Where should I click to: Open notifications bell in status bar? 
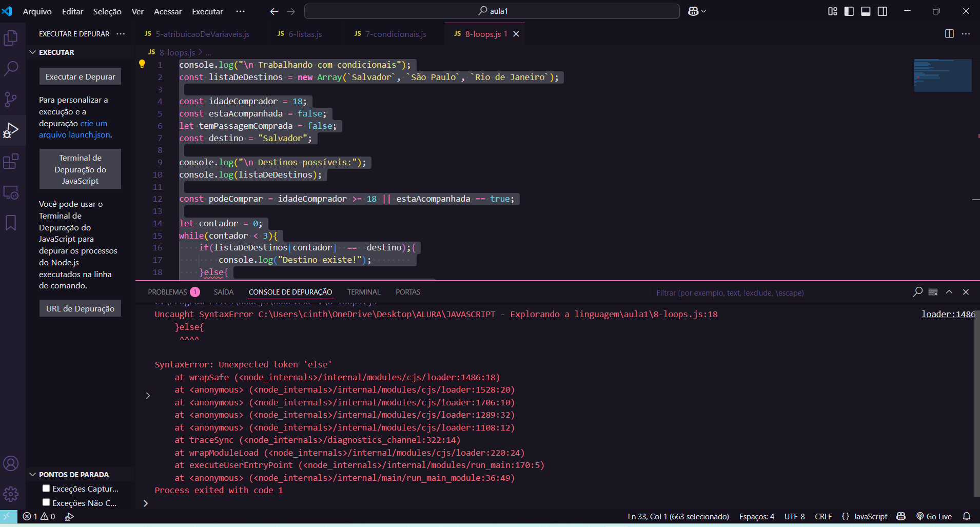(966, 516)
